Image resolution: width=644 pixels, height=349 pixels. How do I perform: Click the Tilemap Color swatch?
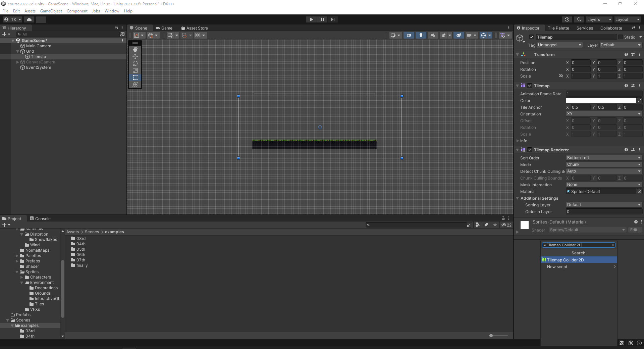click(601, 101)
